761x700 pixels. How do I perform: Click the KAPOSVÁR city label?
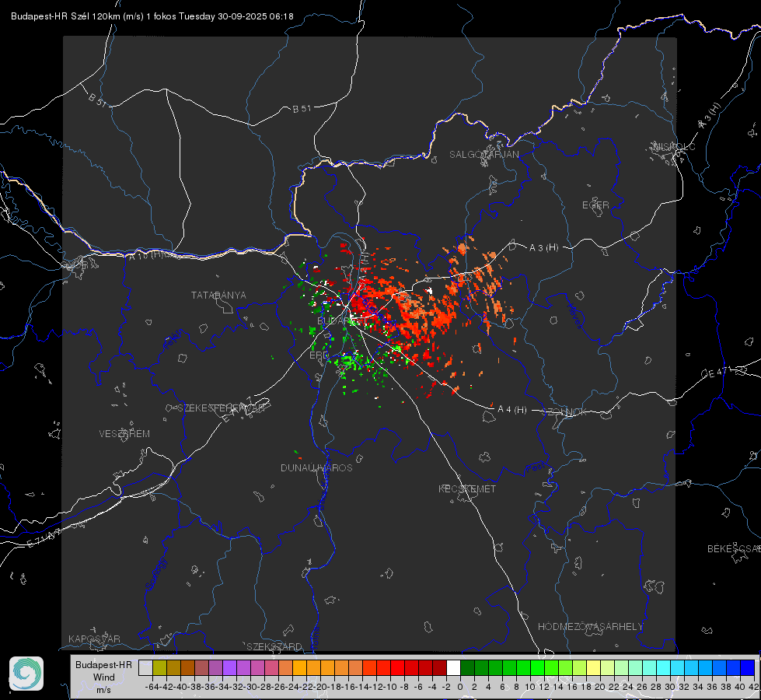pyautogui.click(x=94, y=639)
